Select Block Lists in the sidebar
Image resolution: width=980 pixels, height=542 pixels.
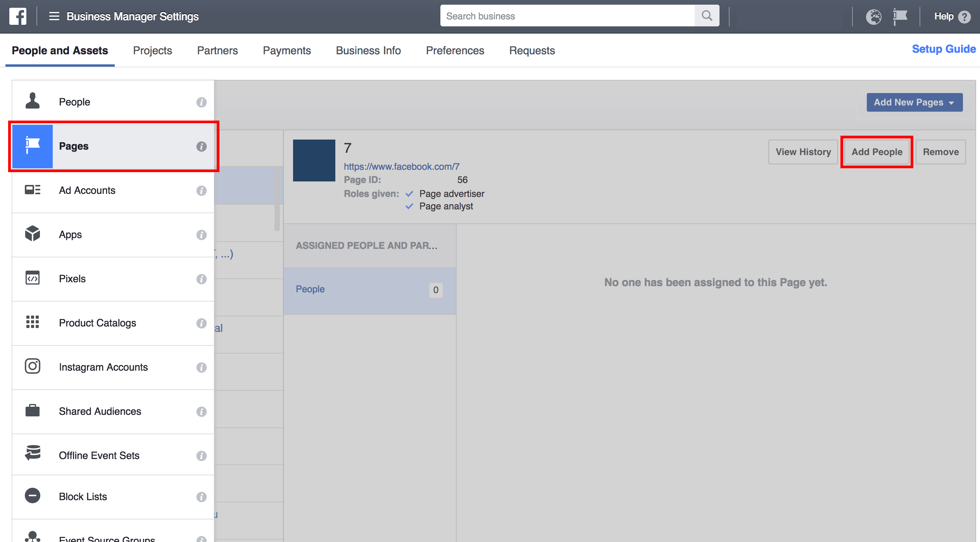click(113, 497)
